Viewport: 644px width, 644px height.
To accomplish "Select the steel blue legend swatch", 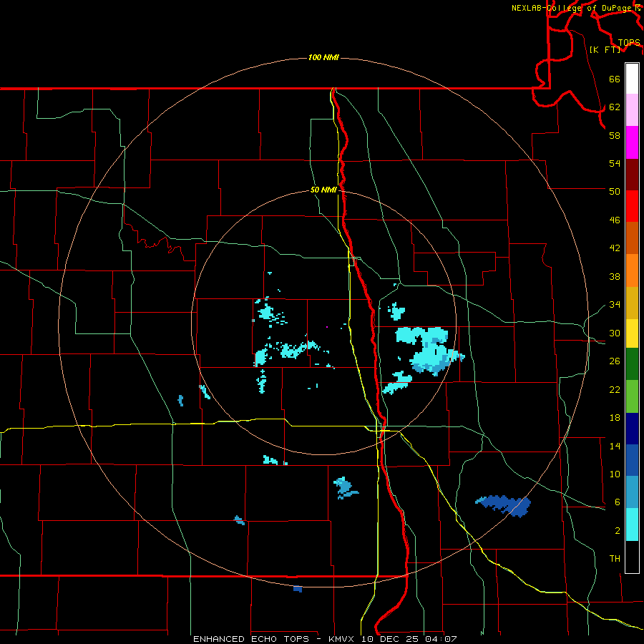I will point(632,492).
